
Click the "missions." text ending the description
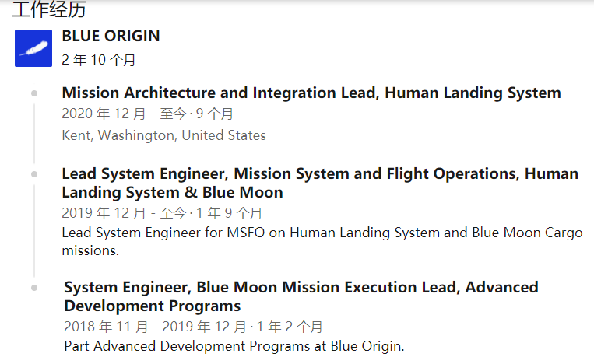90,250
